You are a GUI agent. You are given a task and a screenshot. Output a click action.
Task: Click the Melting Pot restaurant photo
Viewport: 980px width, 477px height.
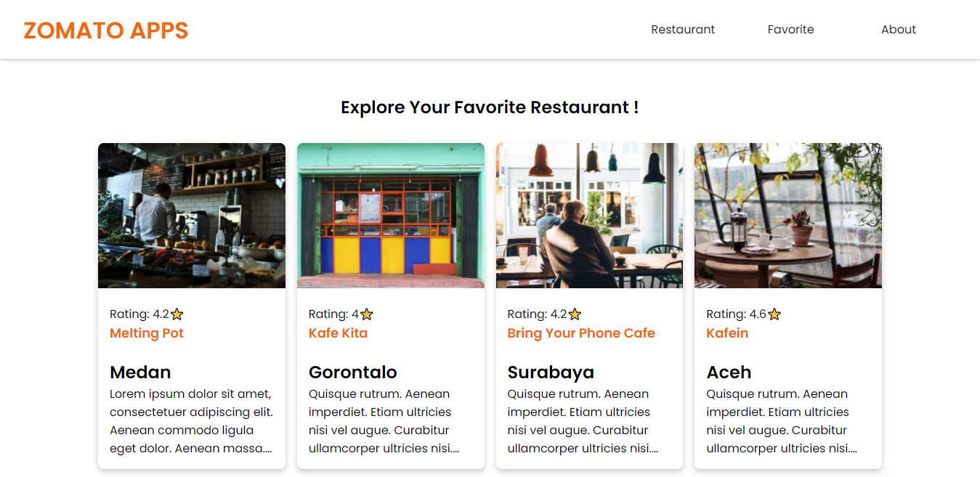pos(192,216)
